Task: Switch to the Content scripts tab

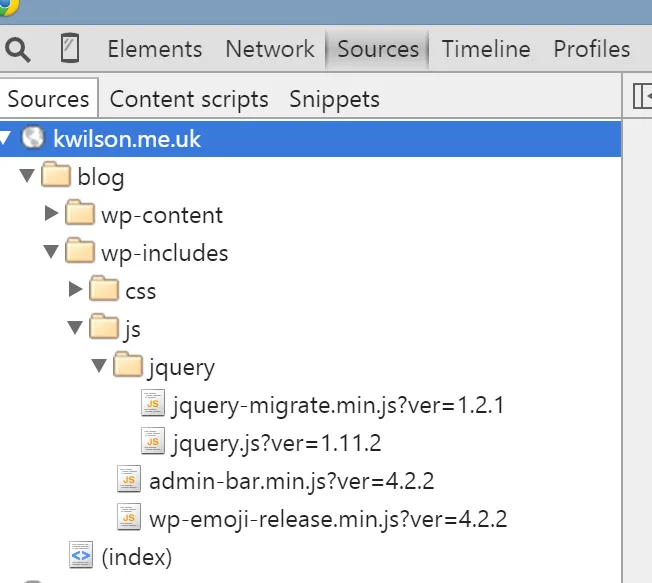Action: 189,99
